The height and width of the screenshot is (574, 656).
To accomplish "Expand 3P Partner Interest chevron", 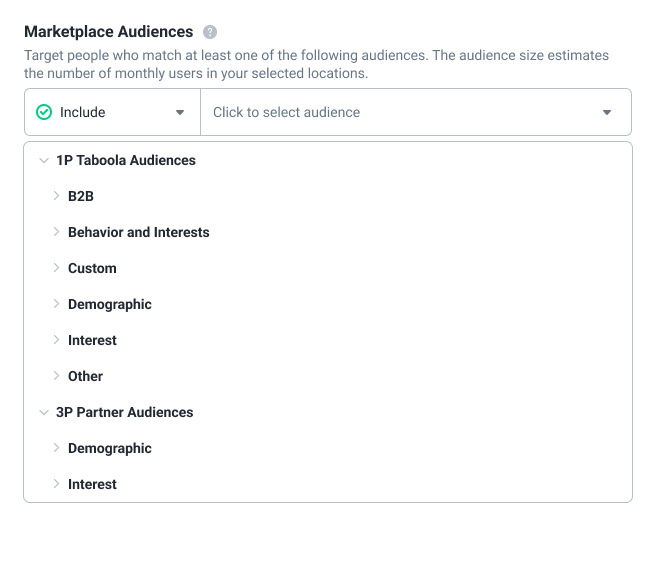I will [56, 484].
